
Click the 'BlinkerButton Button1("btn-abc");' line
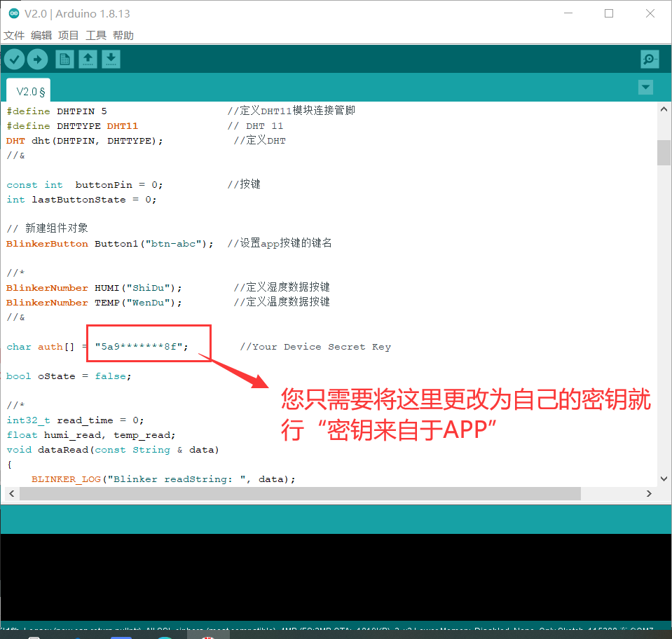point(110,244)
